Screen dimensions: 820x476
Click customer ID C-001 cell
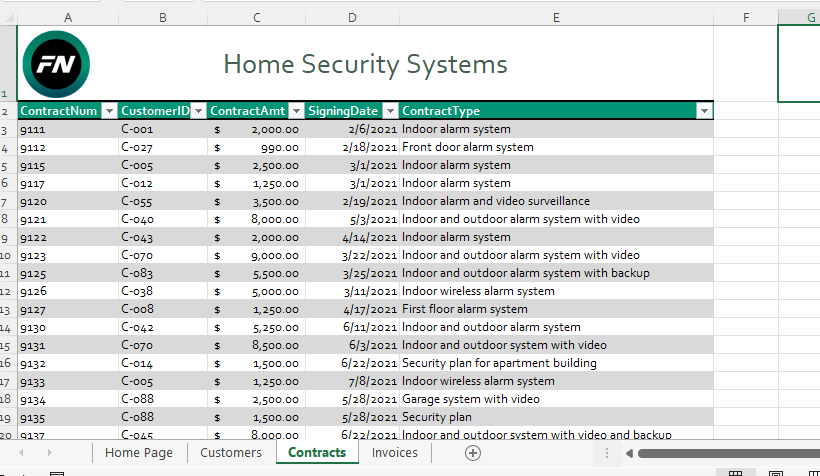coord(163,129)
